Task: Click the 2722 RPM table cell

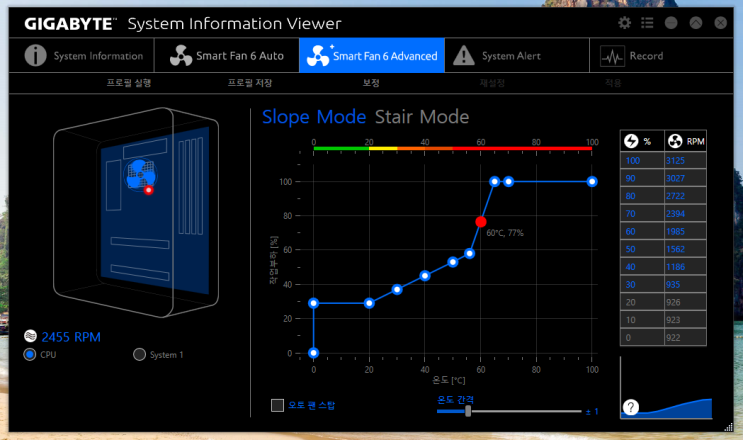Action: [x=685, y=196]
